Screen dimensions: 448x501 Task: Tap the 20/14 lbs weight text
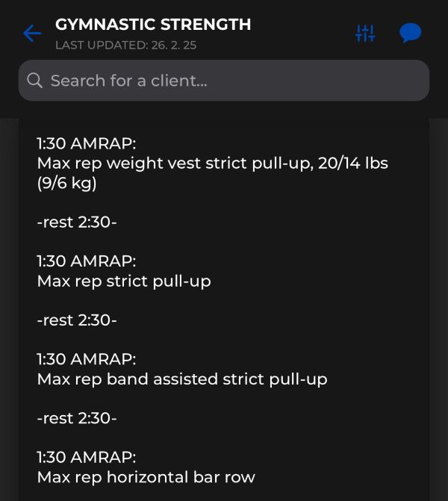pyautogui.click(x=353, y=164)
